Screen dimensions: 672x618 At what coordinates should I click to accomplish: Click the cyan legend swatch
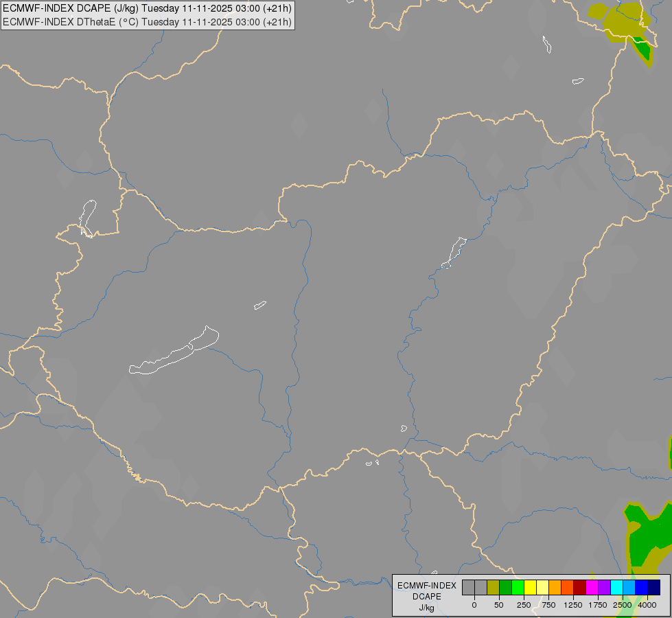point(616,587)
